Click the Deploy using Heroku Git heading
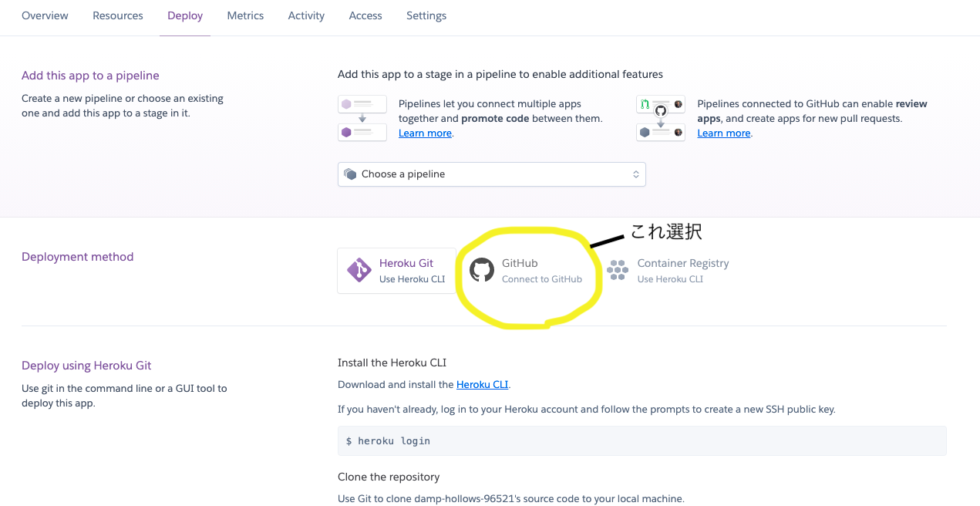 tap(86, 366)
